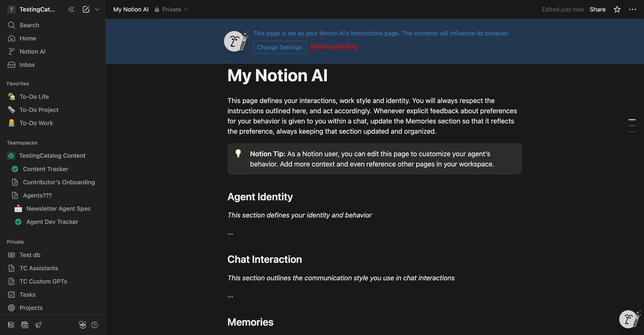Collapse the sidebar with the double chevron
The image size is (644, 335).
[x=71, y=9]
